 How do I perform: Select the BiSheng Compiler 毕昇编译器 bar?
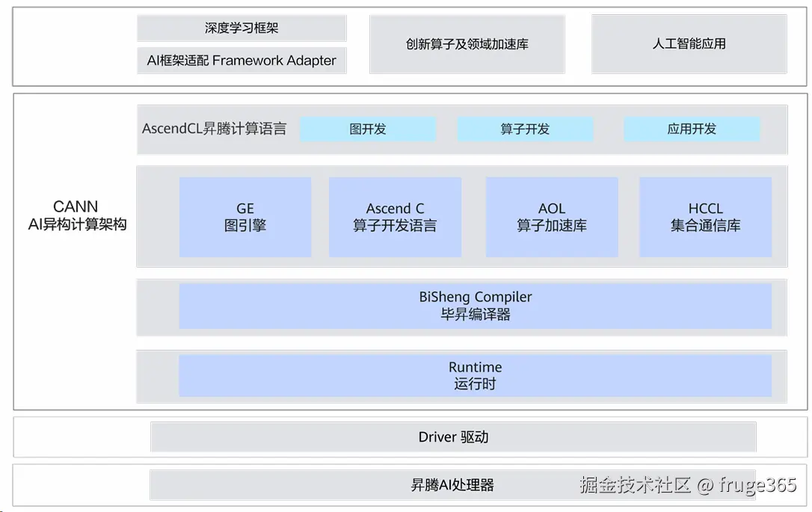pos(476,306)
